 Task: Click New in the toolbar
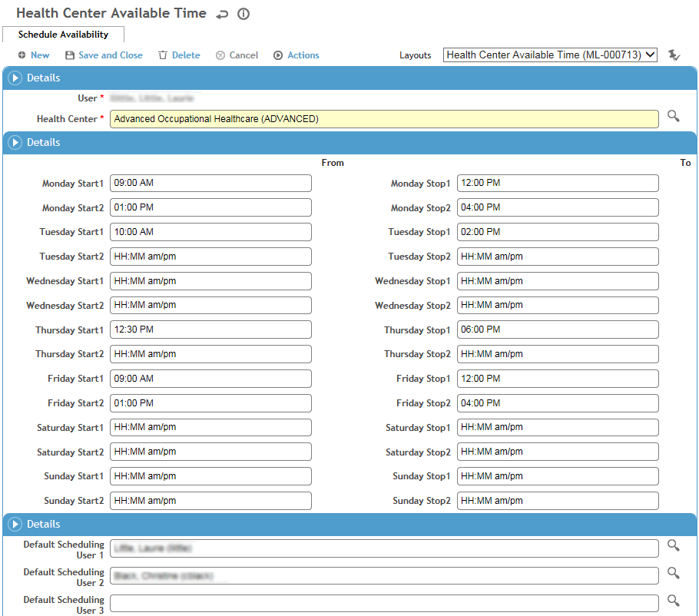34,55
